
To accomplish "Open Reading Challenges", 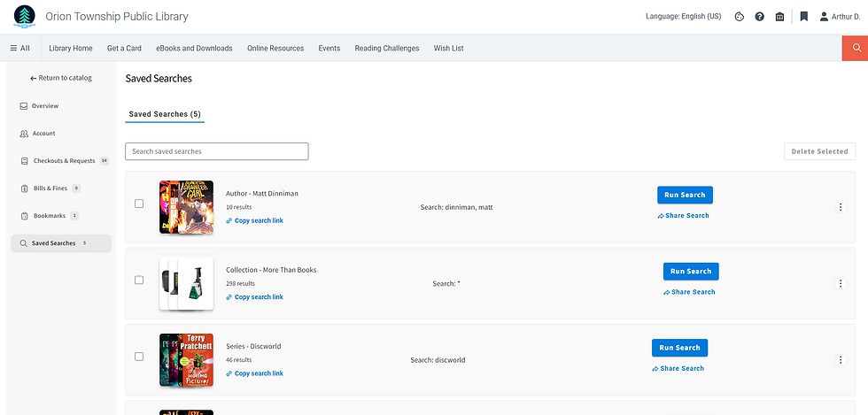I will pos(387,48).
